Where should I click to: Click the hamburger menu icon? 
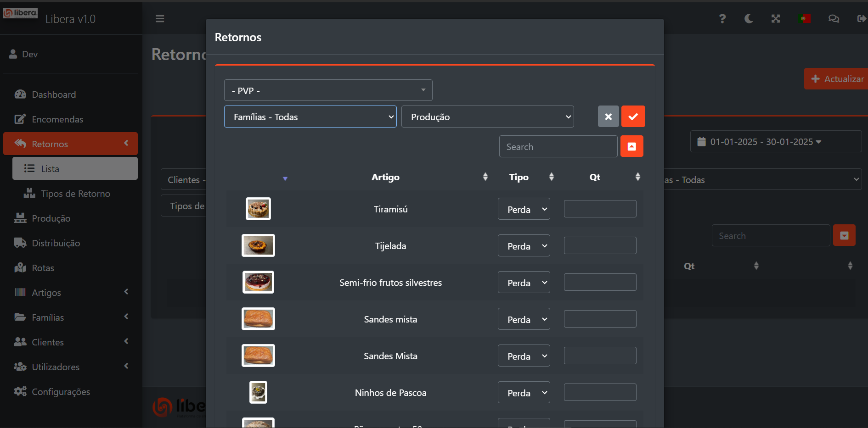point(160,19)
